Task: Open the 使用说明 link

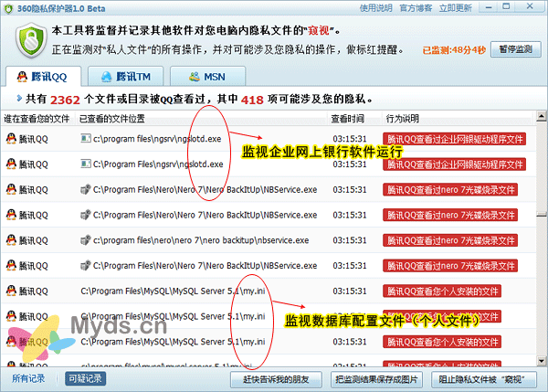Action: 375,8
